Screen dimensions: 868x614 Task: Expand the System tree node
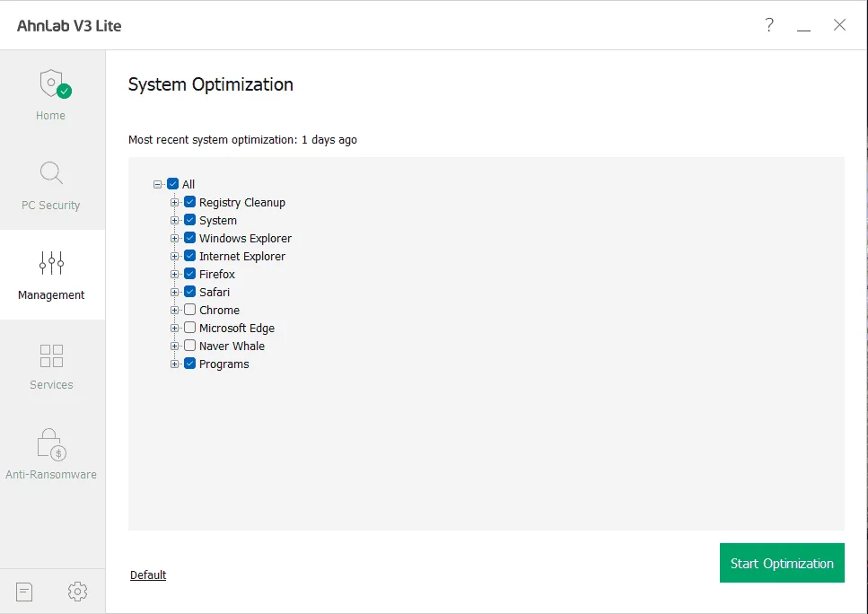[174, 220]
